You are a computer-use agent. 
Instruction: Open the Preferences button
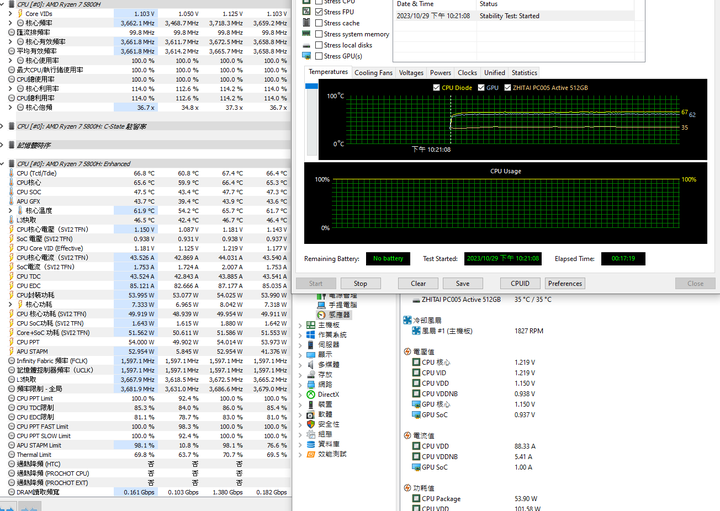click(565, 283)
